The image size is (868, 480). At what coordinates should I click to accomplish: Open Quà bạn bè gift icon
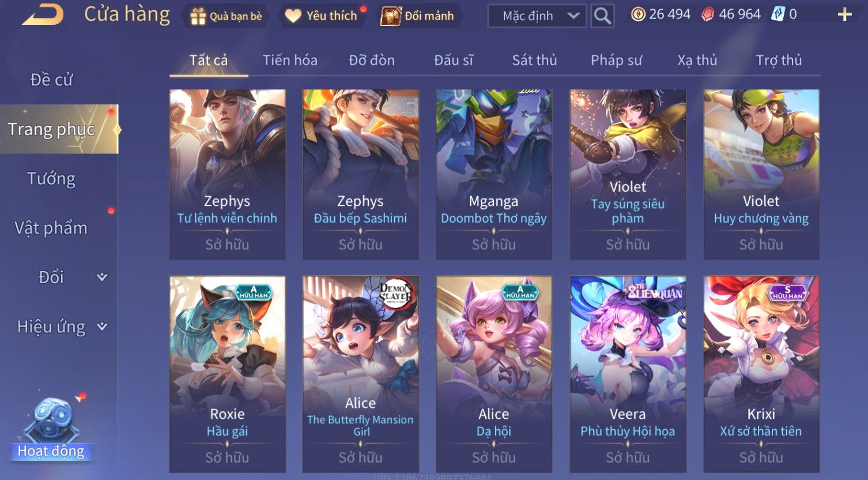[x=198, y=16]
